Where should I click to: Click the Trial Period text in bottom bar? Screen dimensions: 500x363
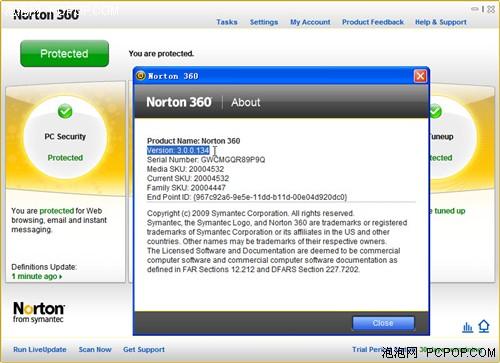click(367, 349)
